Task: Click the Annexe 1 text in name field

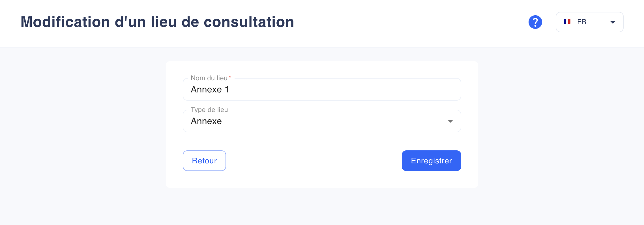Action: [x=210, y=89]
